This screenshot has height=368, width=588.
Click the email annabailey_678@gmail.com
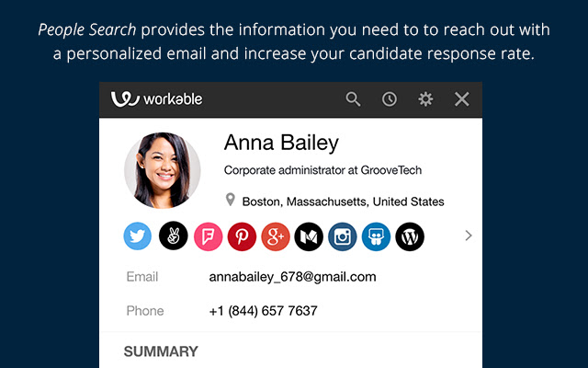(292, 277)
